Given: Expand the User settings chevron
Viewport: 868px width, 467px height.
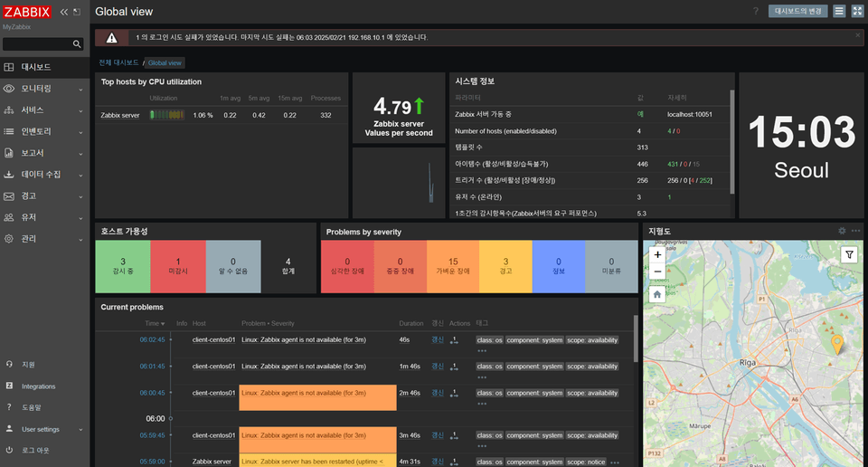Looking at the screenshot, I should (x=80, y=429).
